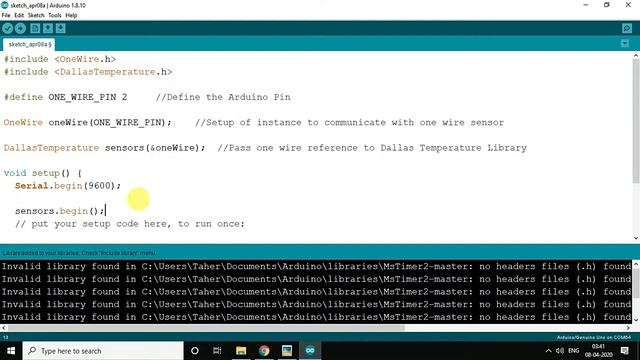Screen dimensions: 640x360
Task: Click 'void setup() {' line
Action: (43, 173)
